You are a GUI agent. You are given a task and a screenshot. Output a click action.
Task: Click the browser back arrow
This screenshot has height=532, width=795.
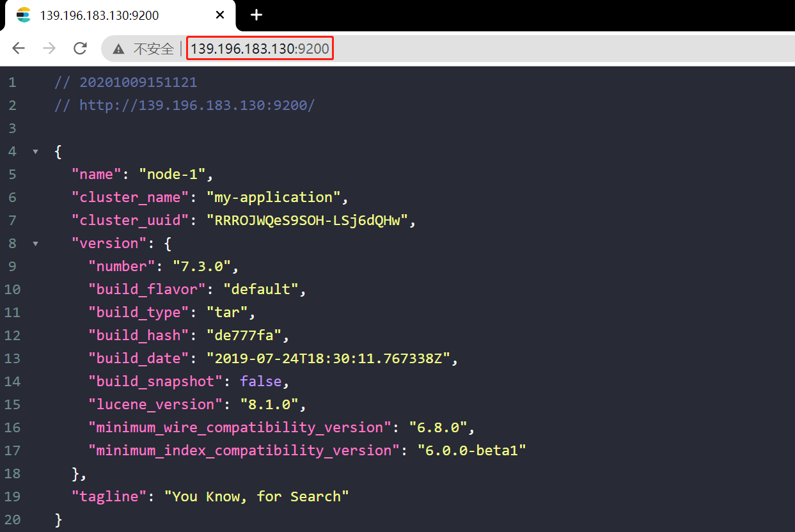pyautogui.click(x=19, y=48)
